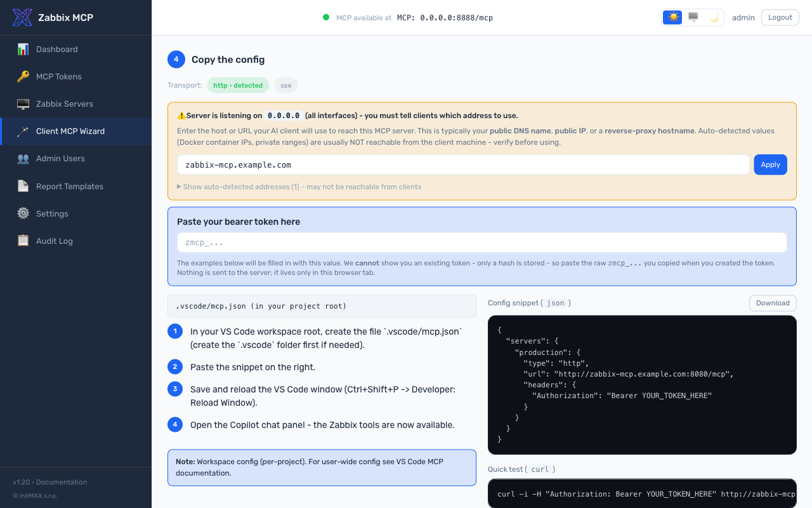Click the curl quick test code block
Image resolution: width=812 pixels, height=508 pixels.
point(642,493)
